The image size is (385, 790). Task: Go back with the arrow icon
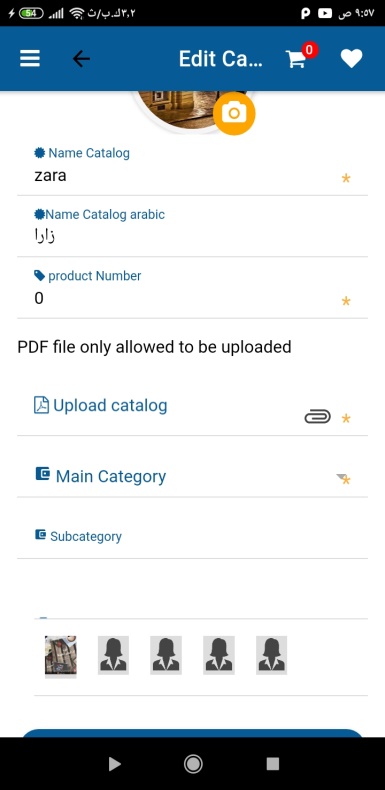[x=81, y=59]
